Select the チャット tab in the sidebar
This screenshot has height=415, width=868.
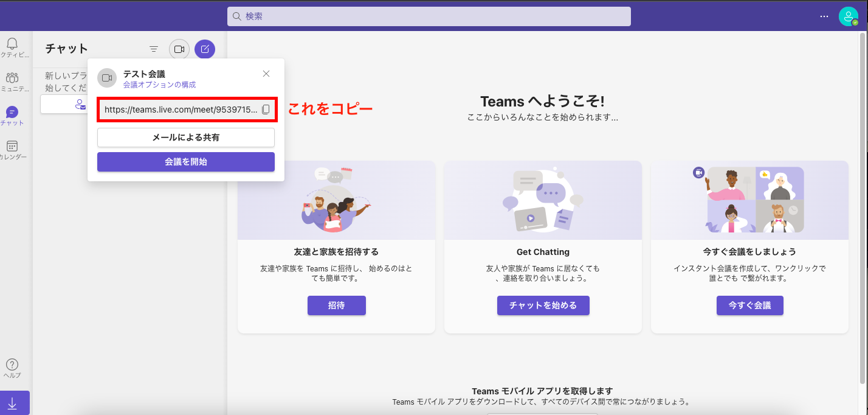click(x=12, y=113)
